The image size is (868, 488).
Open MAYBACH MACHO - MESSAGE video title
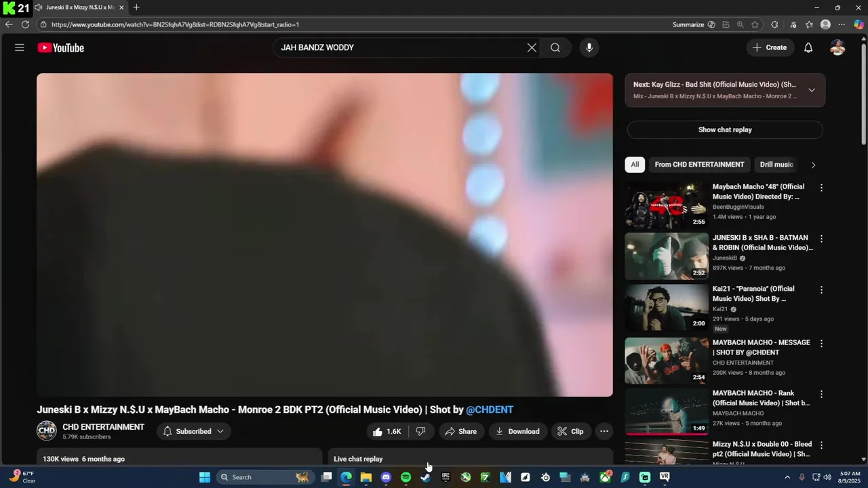761,348
